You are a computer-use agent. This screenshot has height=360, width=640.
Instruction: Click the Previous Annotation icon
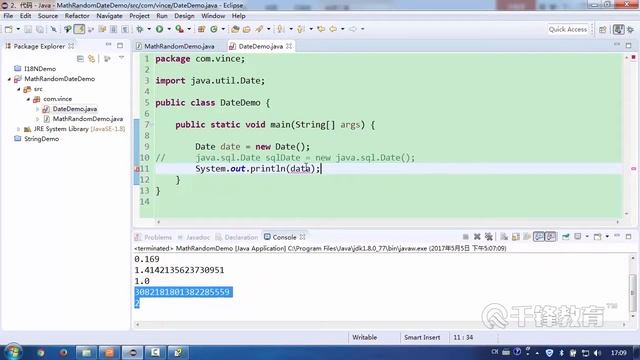(x=301, y=29)
